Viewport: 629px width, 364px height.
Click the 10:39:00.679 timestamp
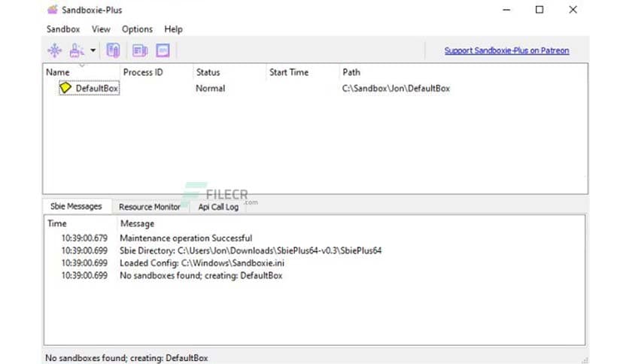(x=84, y=238)
